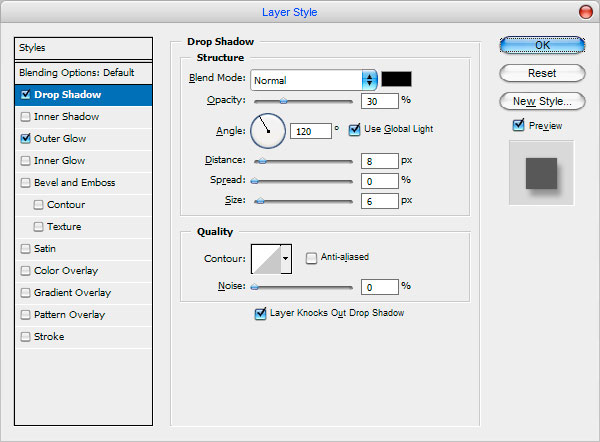This screenshot has width=600, height=442.
Task: Open the Color Overlay settings row
Action: coord(83,271)
